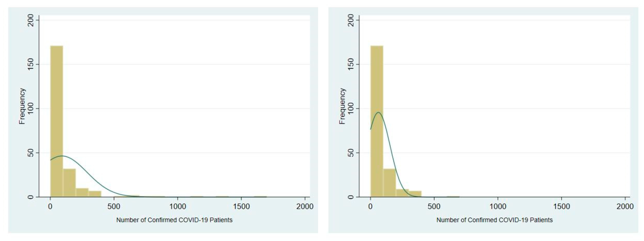Click the 50 y-axis tick label, left chart
Screen dimensions: 644x241
31,153
